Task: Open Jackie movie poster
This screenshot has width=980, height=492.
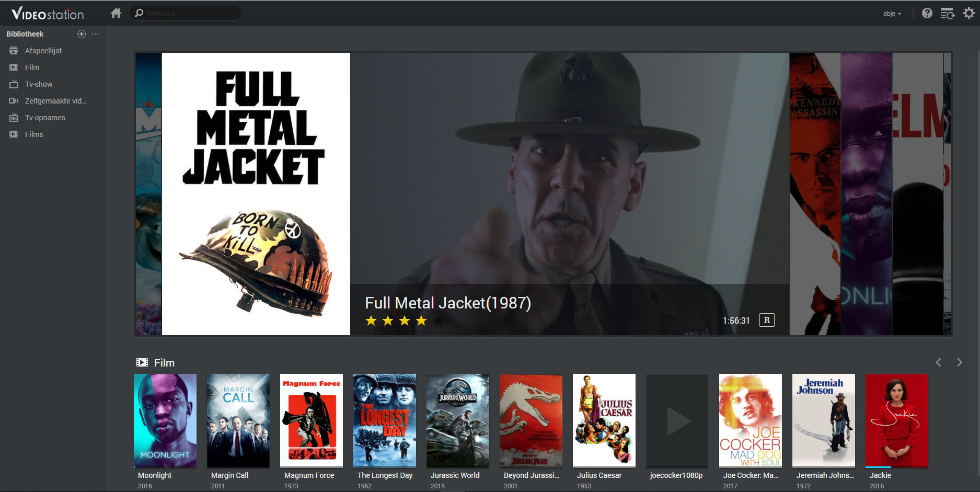Action: 897,420
